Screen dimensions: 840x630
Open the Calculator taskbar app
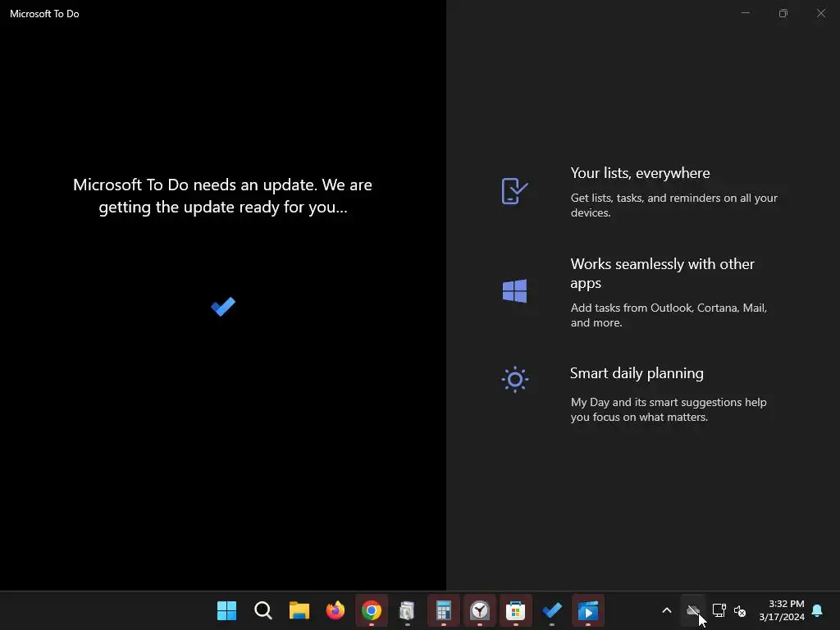pos(444,610)
